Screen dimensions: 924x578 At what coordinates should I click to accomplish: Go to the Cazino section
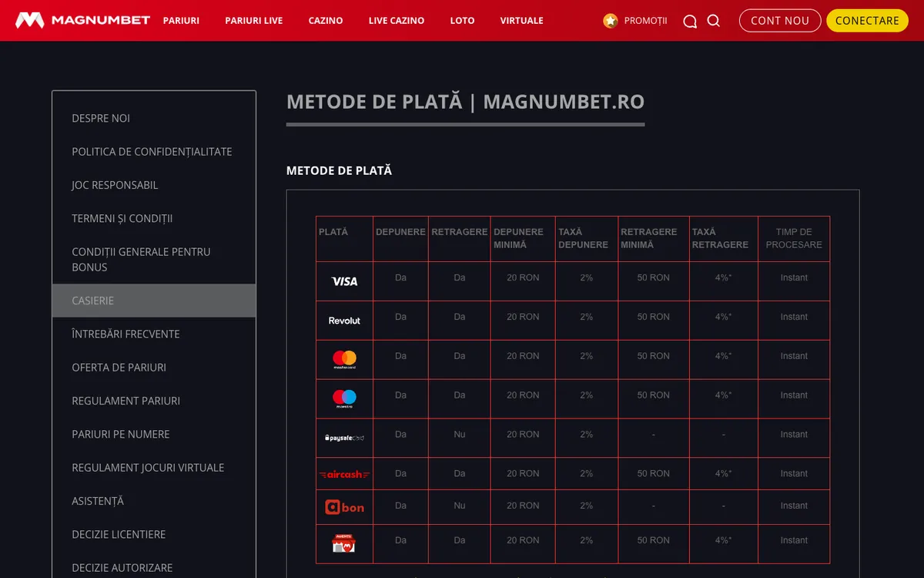[x=326, y=21]
